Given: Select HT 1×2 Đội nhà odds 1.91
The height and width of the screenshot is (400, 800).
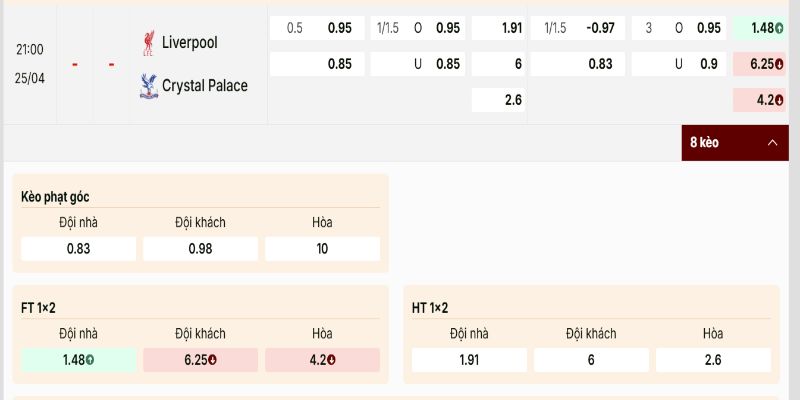Looking at the screenshot, I should (x=469, y=360).
